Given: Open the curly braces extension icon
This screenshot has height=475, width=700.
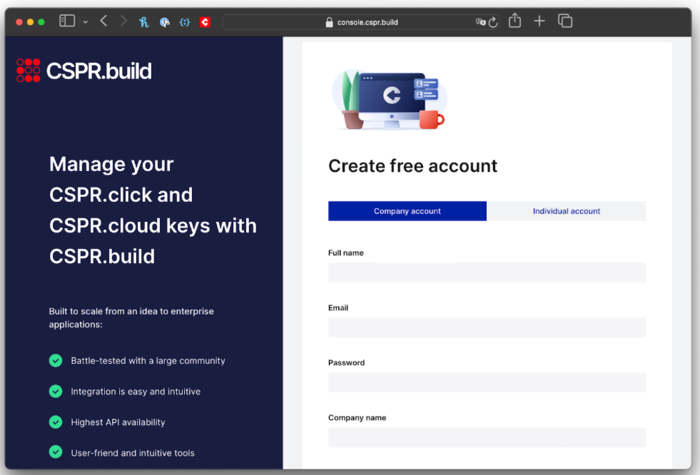Looking at the screenshot, I should pos(184,22).
